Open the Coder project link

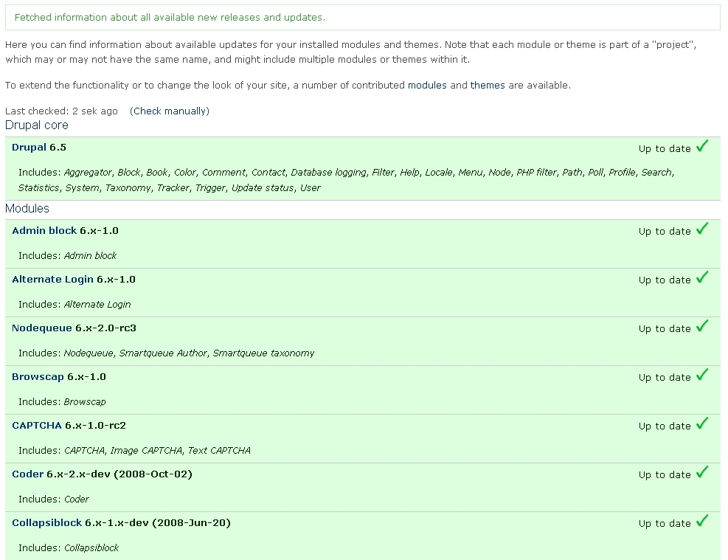tap(28, 474)
